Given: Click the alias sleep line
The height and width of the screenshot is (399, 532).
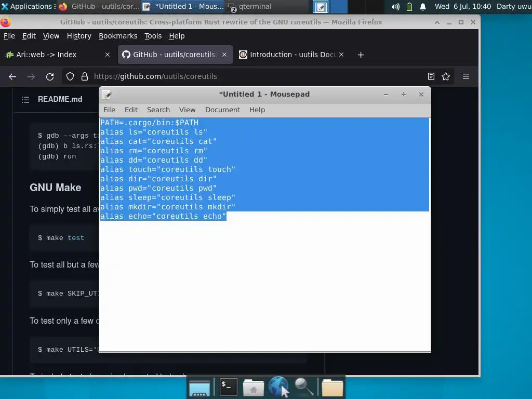Looking at the screenshot, I should point(168,197).
